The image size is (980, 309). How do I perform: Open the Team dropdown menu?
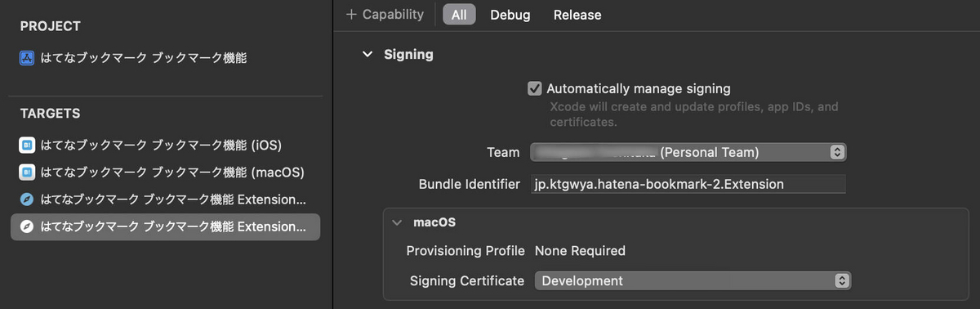(x=688, y=152)
